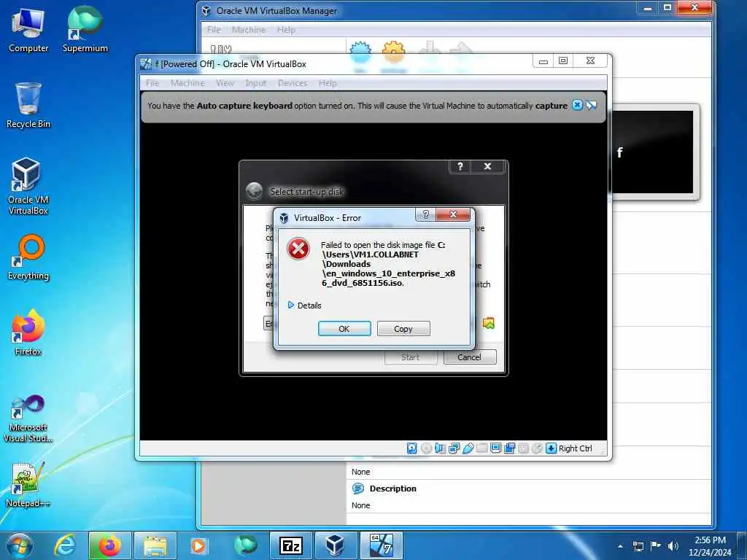This screenshot has width=747, height=560.
Task: Click OK in the VirtualBox Error dialog
Action: pos(344,329)
